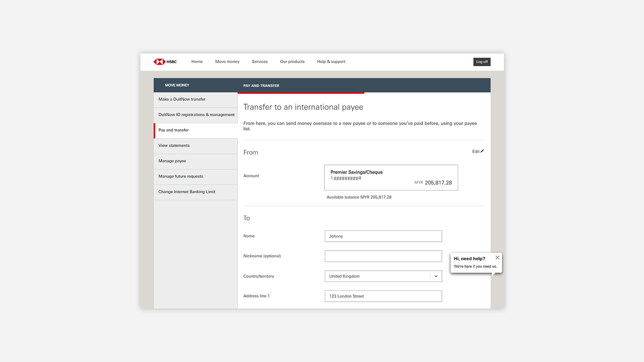
Task: Select the Premier Savings/Cheque account box
Action: [x=391, y=177]
